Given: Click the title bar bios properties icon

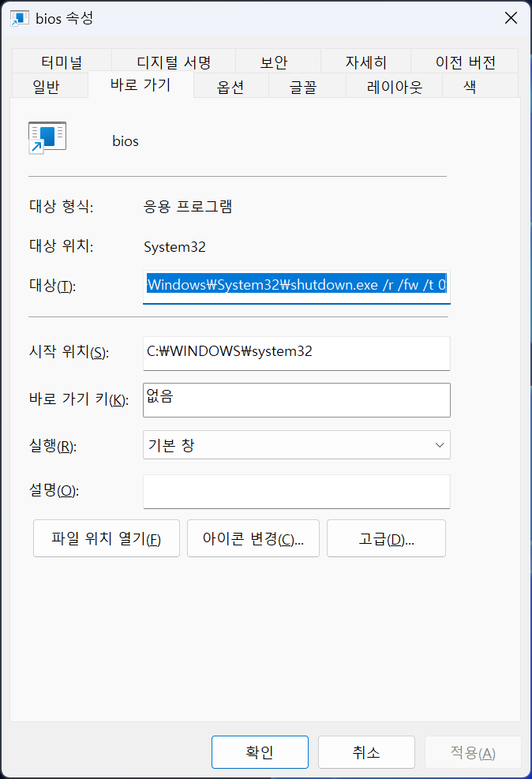Looking at the screenshot, I should [x=20, y=18].
